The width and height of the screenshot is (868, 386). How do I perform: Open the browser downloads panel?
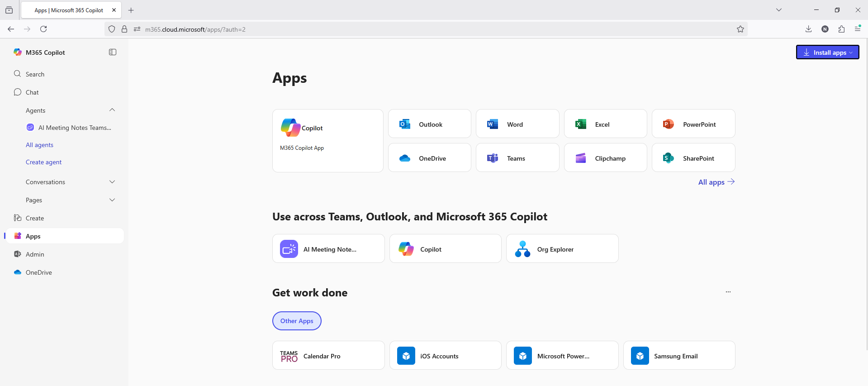coord(808,29)
